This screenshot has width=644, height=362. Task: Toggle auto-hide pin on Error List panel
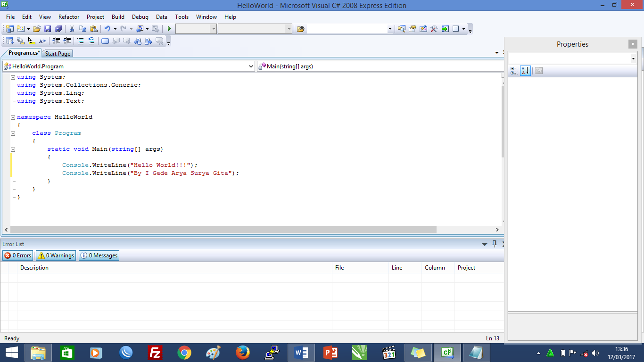coord(495,244)
